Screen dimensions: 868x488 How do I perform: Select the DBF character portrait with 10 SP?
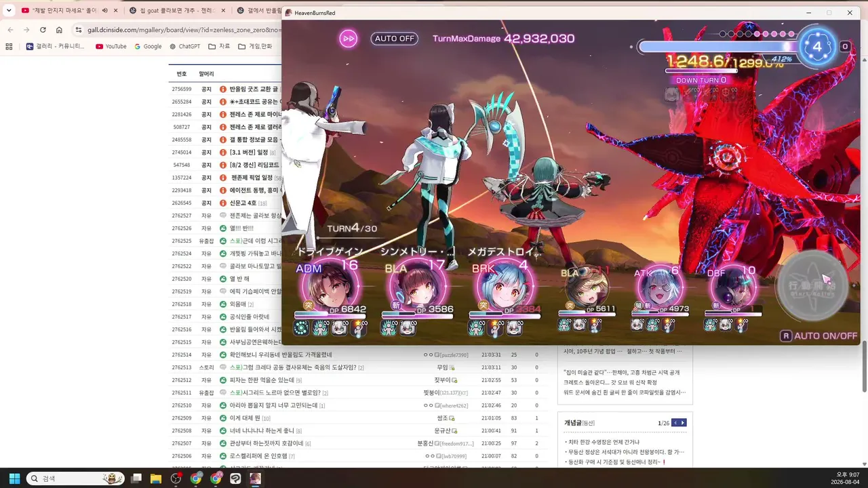732,287
